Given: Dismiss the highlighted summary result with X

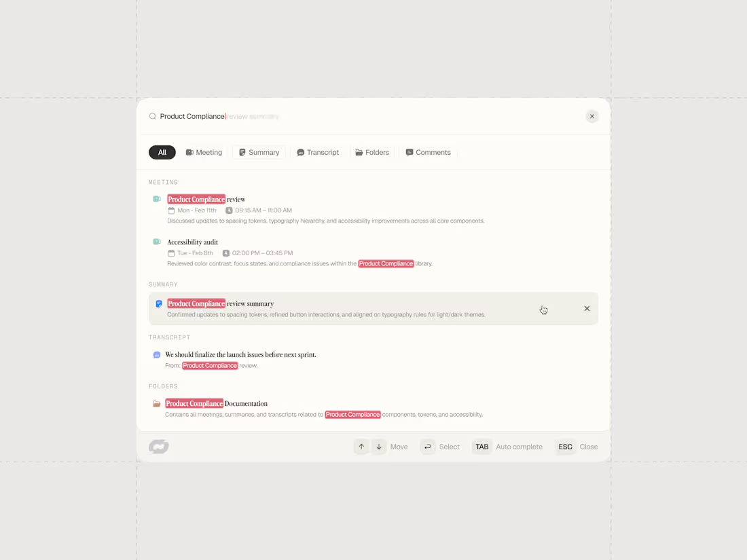Looking at the screenshot, I should [587, 309].
